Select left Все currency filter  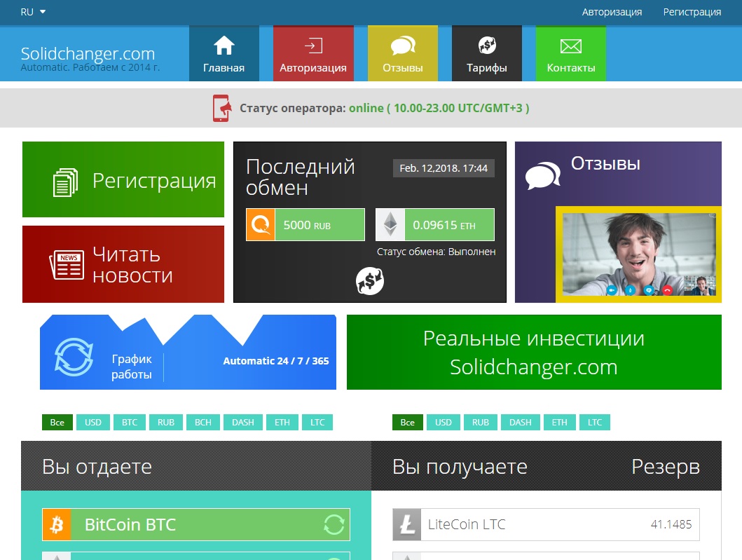tap(57, 422)
